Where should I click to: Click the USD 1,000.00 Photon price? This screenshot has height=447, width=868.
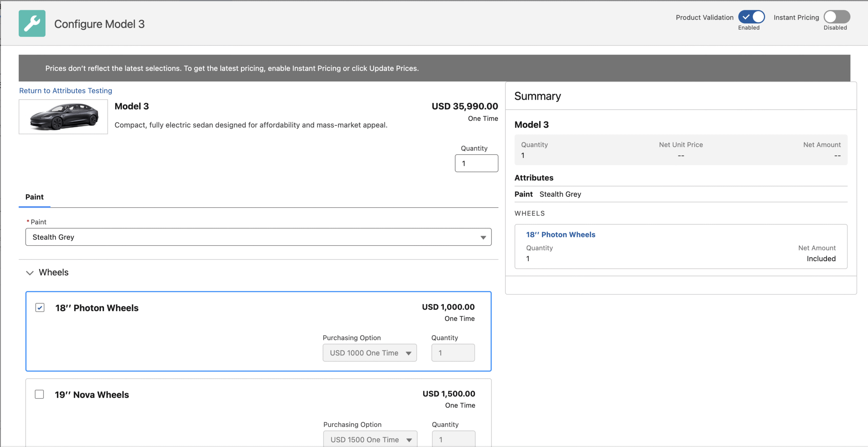point(448,307)
